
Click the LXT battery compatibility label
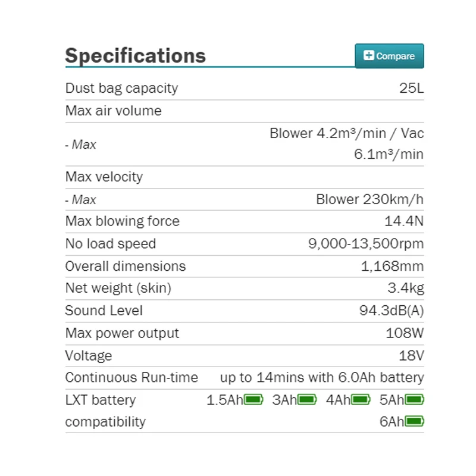pos(105,411)
